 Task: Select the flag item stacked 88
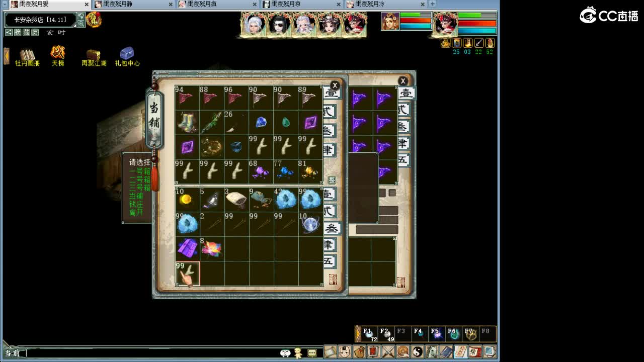(212, 98)
